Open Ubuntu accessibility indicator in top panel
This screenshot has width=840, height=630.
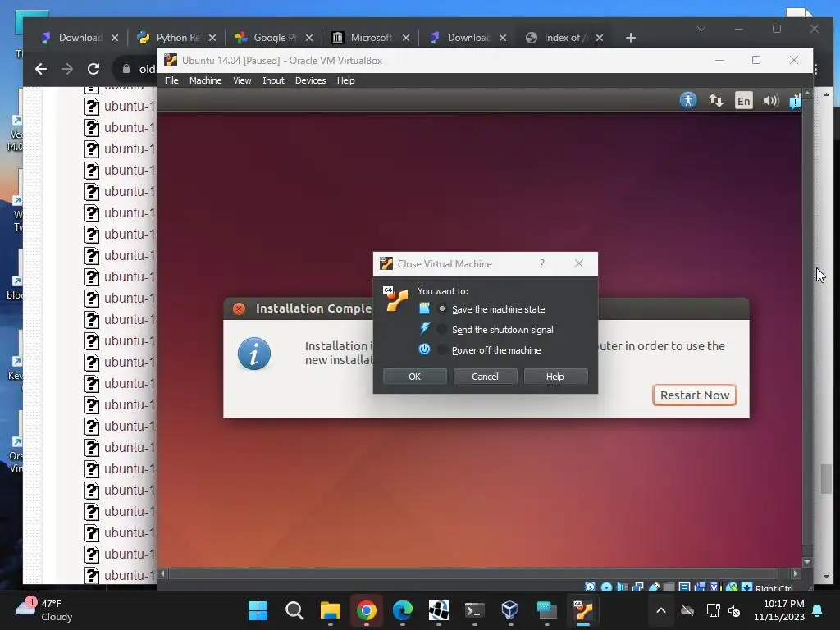tap(688, 100)
